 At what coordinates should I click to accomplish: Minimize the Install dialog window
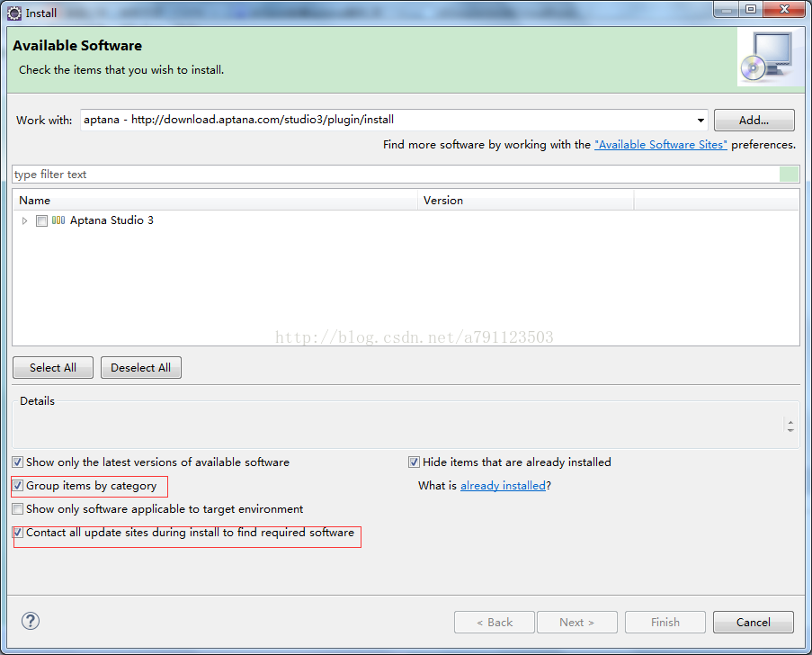pos(727,9)
